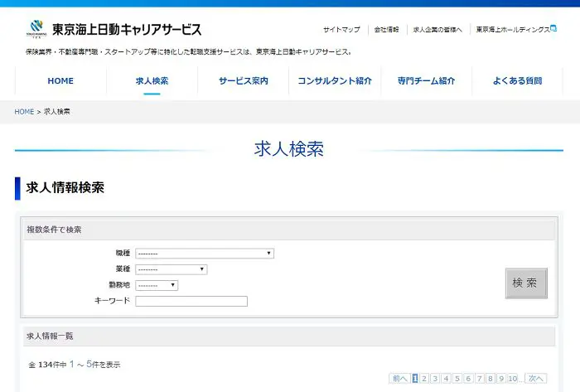Click the 求人情報一覧 section header
The height and width of the screenshot is (392, 580).
pos(289,336)
